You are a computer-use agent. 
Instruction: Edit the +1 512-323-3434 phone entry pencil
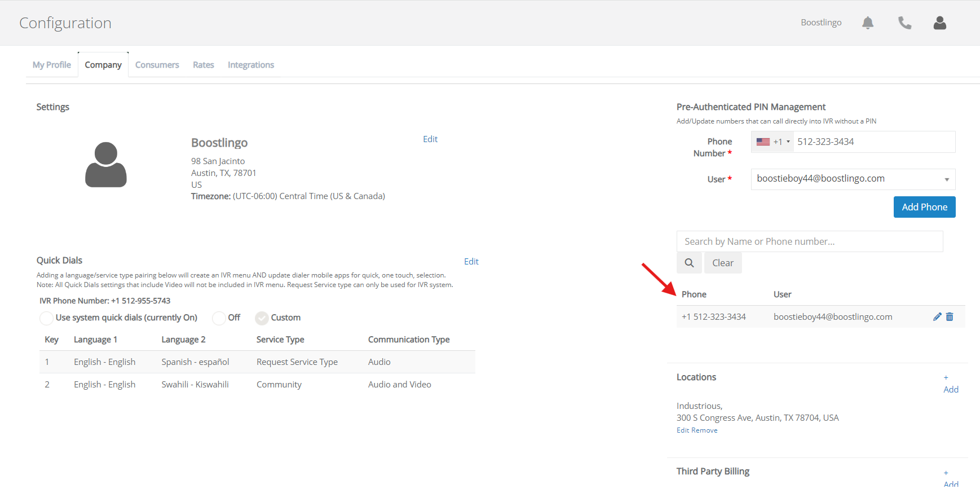coord(937,317)
